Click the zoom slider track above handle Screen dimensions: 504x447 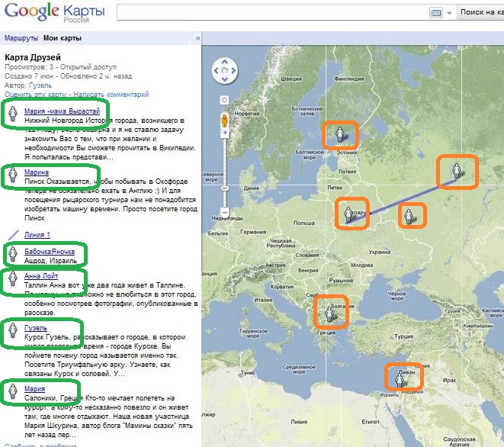pyautogui.click(x=225, y=161)
